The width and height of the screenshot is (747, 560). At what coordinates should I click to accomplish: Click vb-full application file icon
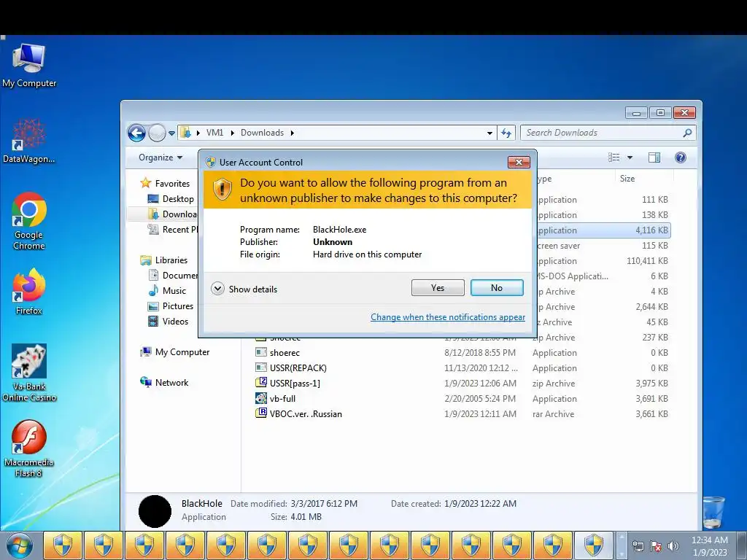click(x=260, y=399)
